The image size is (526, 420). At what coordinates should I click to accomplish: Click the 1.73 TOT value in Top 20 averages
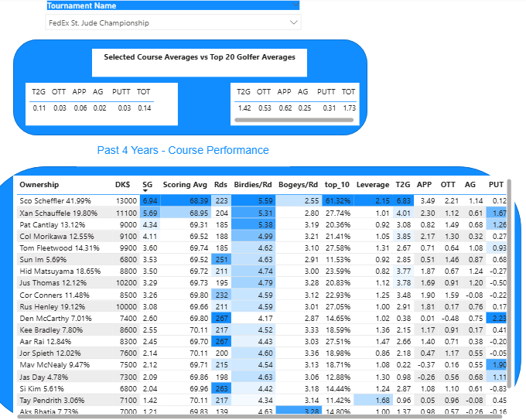click(x=349, y=108)
